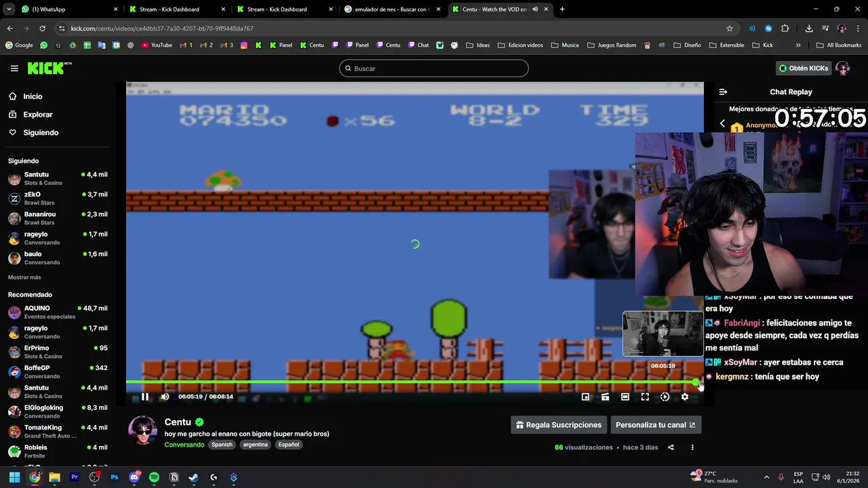The image size is (868, 488).
Task: Click the Español tag
Action: pos(288,445)
